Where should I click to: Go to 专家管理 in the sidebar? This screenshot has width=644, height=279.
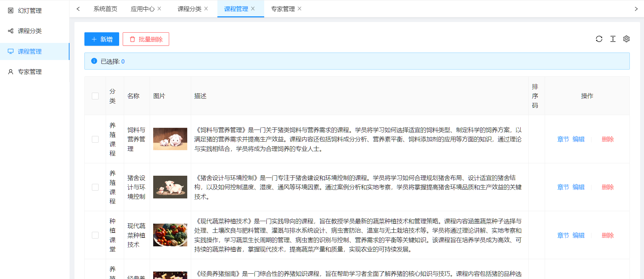click(x=30, y=72)
